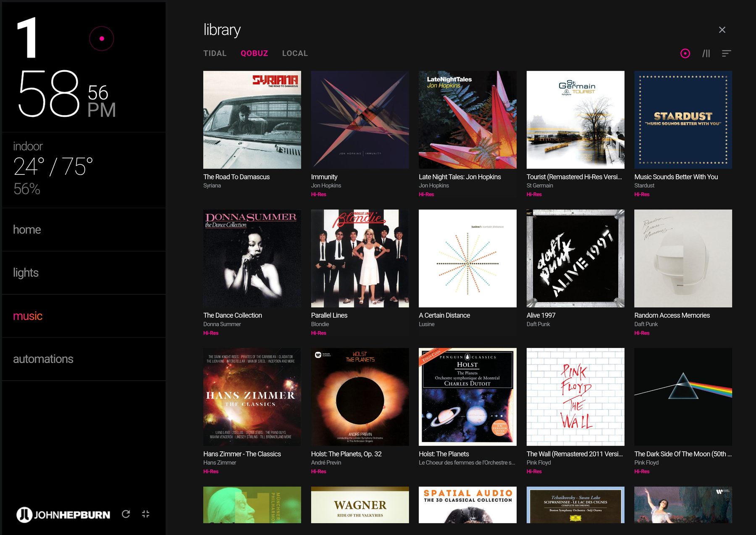756x535 pixels.
Task: Open the Wagner Ride of the Valkyries cover
Action: pyautogui.click(x=360, y=505)
